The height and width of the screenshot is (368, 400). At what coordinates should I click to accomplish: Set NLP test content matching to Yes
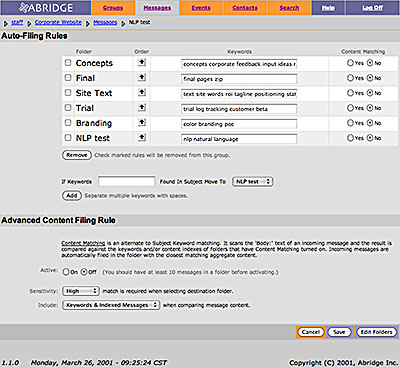(x=350, y=138)
